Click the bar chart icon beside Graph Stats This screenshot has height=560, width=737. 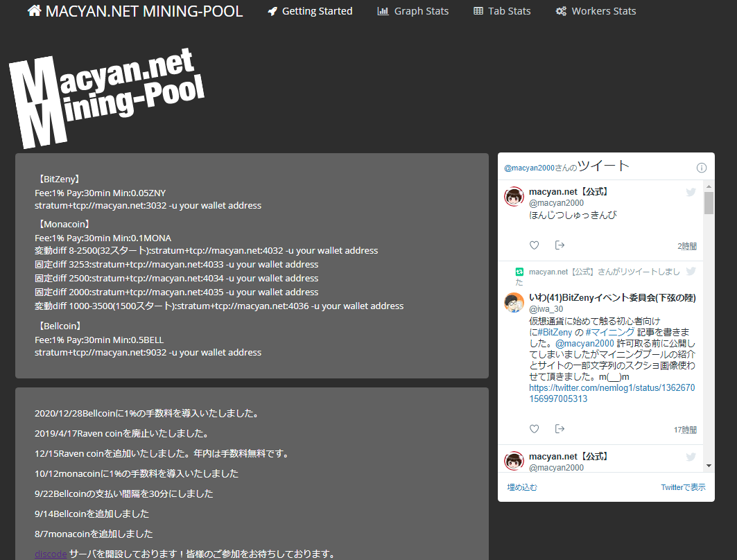tap(382, 10)
